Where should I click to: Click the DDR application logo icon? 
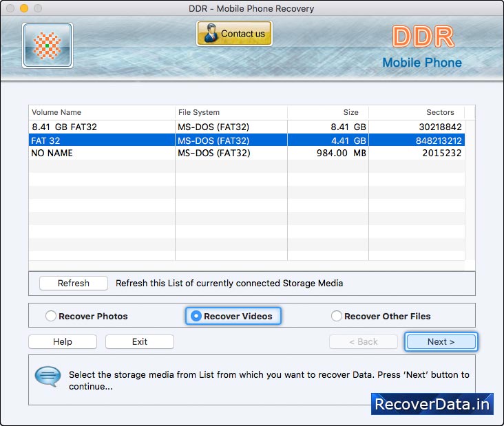[48, 45]
